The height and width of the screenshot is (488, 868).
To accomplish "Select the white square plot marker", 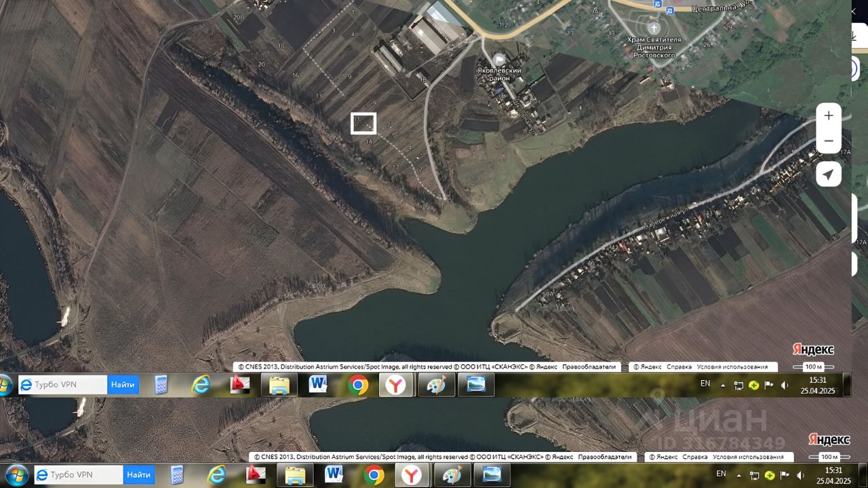I will [363, 124].
